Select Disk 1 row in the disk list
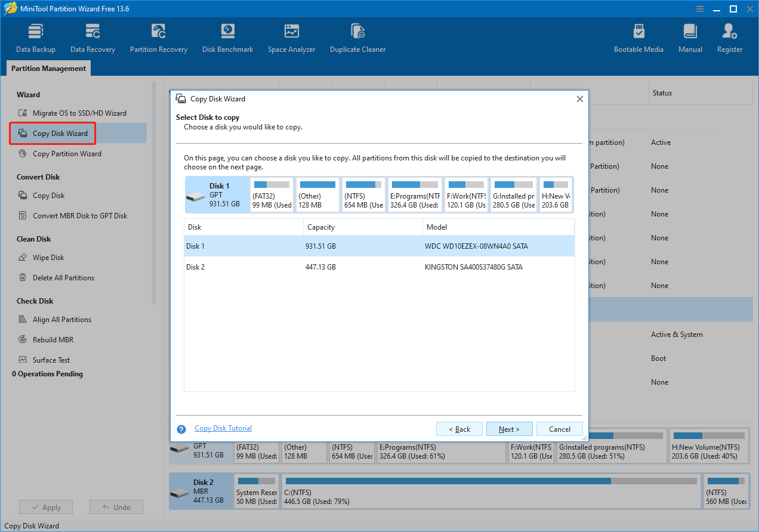This screenshot has height=532, width=759. point(379,246)
